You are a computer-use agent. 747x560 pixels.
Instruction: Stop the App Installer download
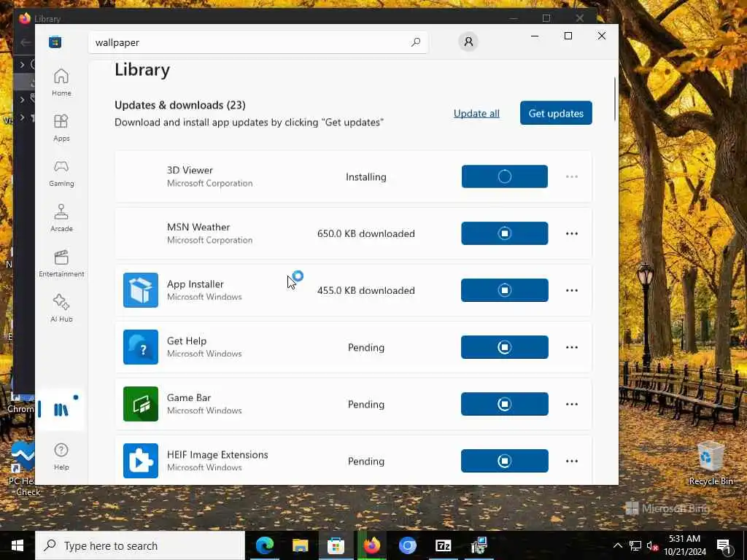pyautogui.click(x=505, y=290)
